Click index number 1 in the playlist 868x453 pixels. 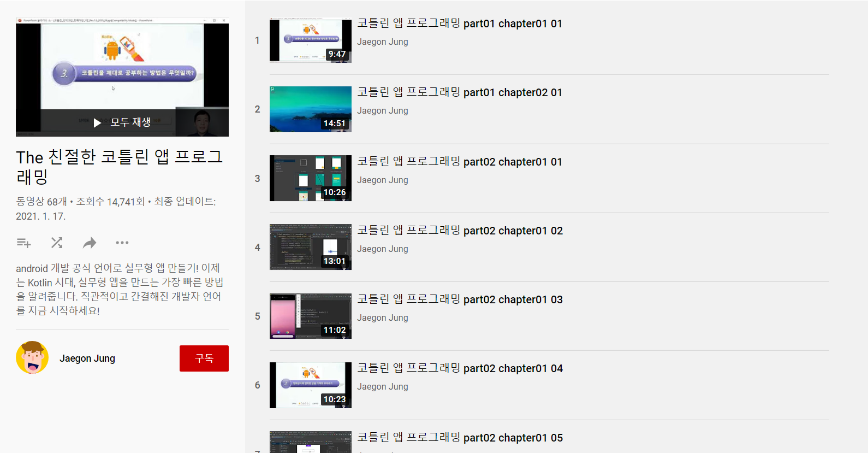click(257, 40)
